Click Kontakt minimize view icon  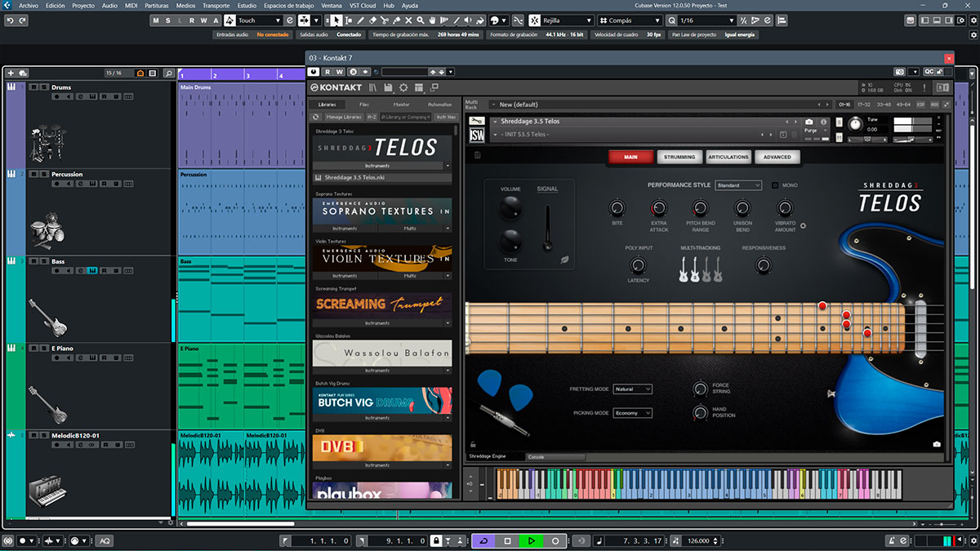pyautogui.click(x=434, y=87)
